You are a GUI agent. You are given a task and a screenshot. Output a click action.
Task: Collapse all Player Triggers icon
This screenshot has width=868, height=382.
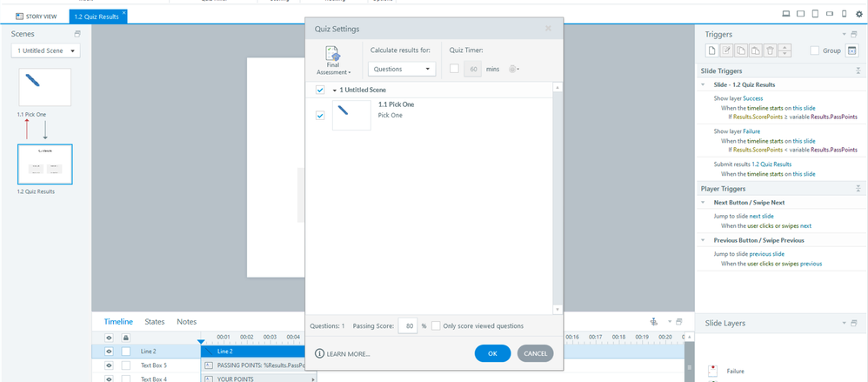(858, 189)
